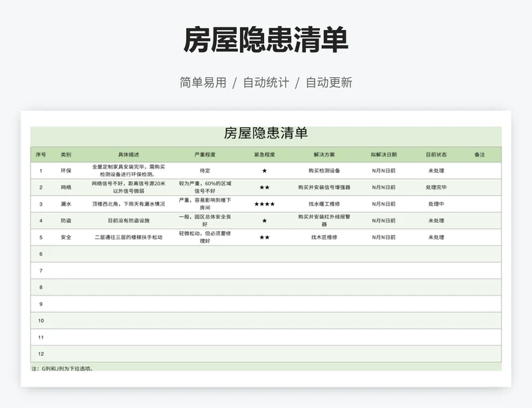Screen dimensions: 532x408
Task: Select the 环保 category cell
Action: click(x=66, y=171)
